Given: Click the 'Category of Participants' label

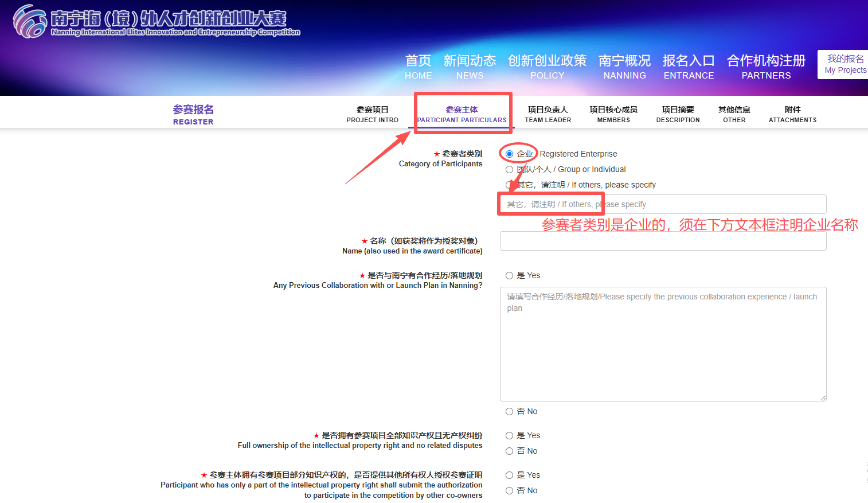Looking at the screenshot, I should point(440,163).
